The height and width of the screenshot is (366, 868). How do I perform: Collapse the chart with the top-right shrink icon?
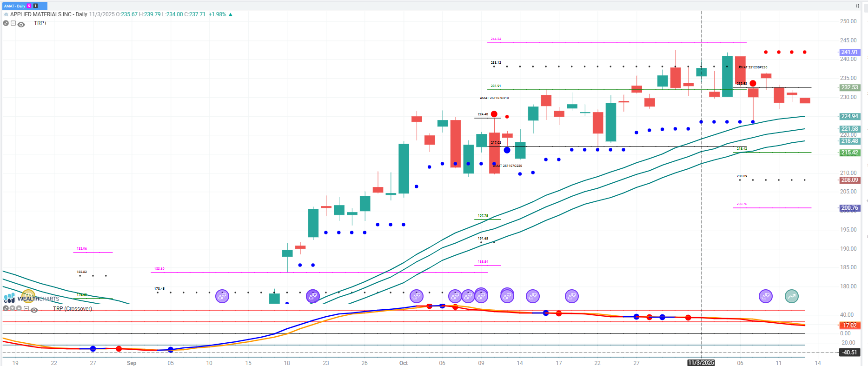coord(857,6)
